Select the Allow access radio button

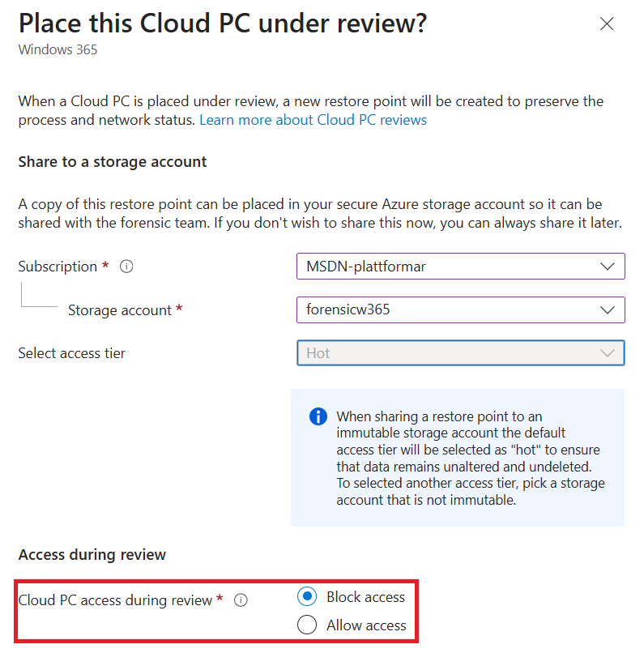(307, 625)
